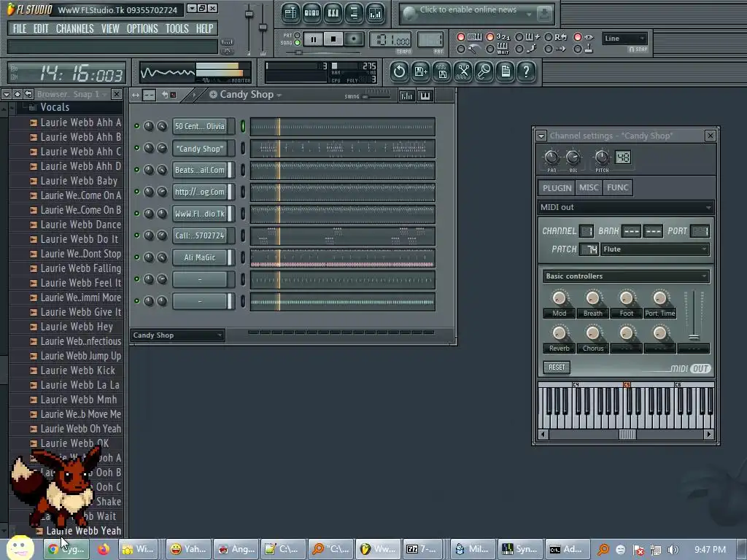Select PAT pattern mode radio light

pyautogui.click(x=298, y=35)
